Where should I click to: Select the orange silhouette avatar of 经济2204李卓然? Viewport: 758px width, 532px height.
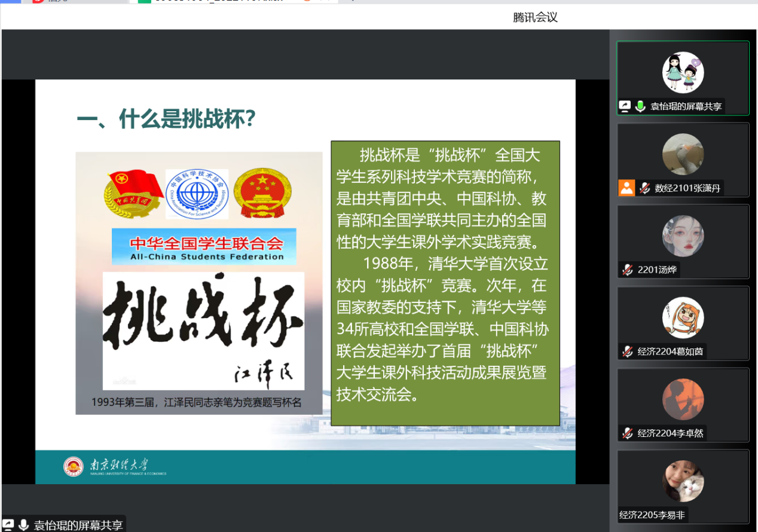(683, 399)
